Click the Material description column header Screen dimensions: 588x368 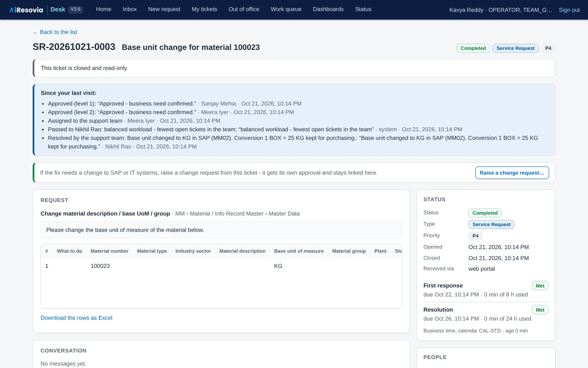(x=242, y=251)
